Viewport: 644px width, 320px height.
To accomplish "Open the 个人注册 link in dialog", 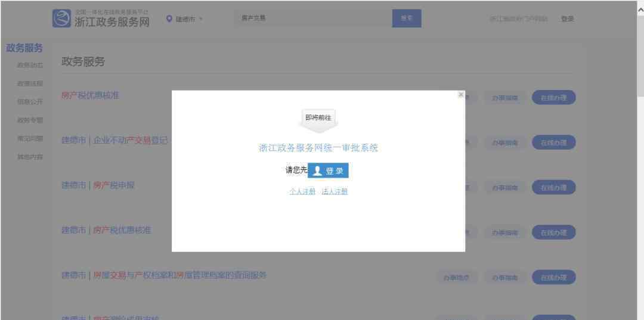I will (x=302, y=192).
